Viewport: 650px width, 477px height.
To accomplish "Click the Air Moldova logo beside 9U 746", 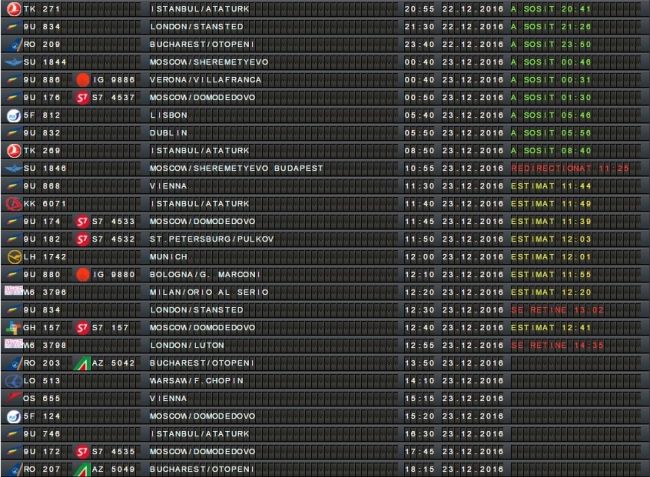I will click(x=14, y=434).
